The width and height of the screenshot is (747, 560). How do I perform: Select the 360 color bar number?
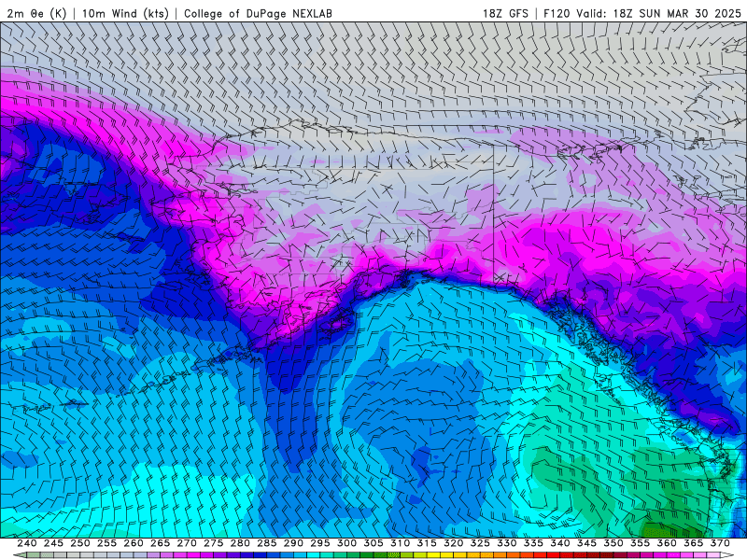pos(667,543)
